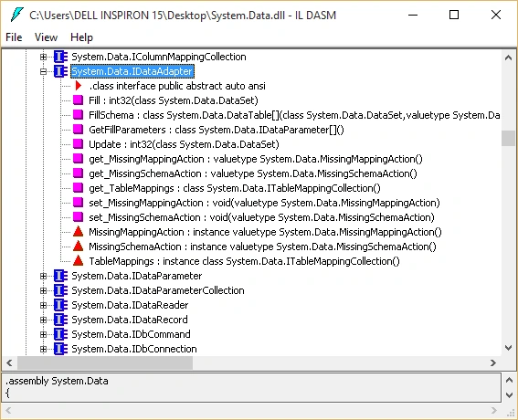Image resolution: width=518 pixels, height=420 pixels.
Task: Click the method icon beside get_MissingMappingAction
Action: 78,159
